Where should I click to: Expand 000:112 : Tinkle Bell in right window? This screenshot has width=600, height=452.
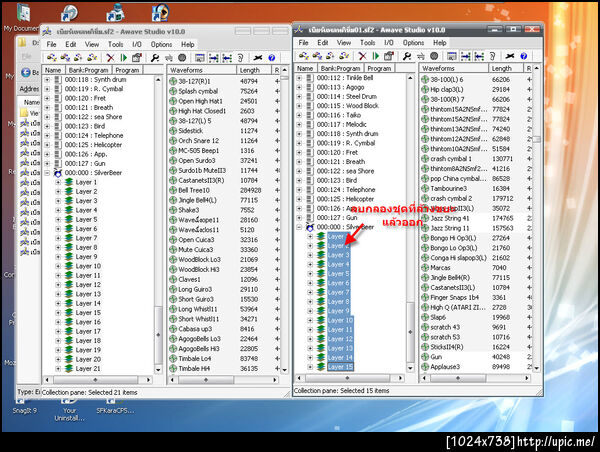[300, 78]
